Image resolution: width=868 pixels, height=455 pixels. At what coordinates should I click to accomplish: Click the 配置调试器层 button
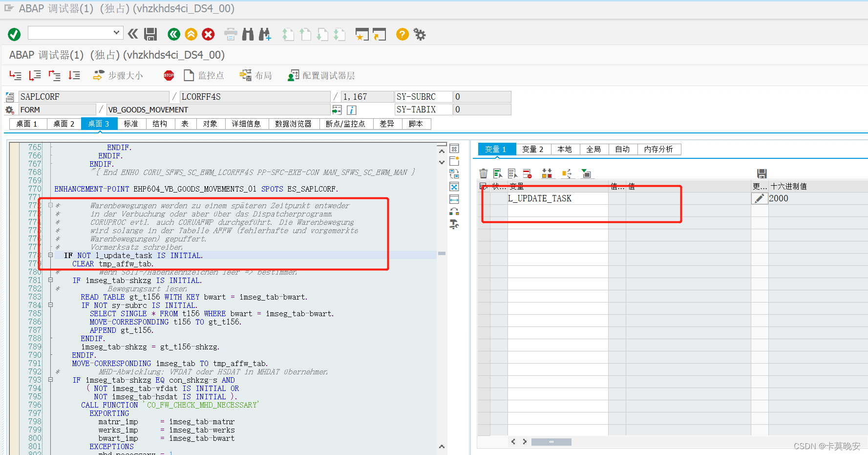(321, 75)
